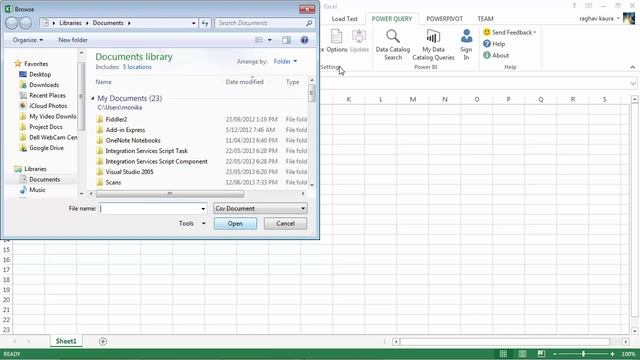Sort by the Name column header

coord(103,82)
